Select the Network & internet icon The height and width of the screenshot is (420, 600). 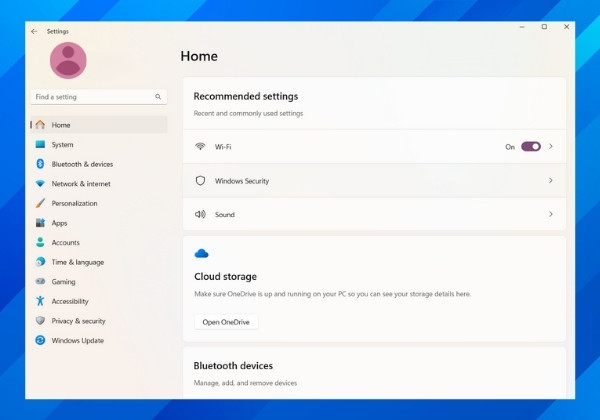pos(40,184)
